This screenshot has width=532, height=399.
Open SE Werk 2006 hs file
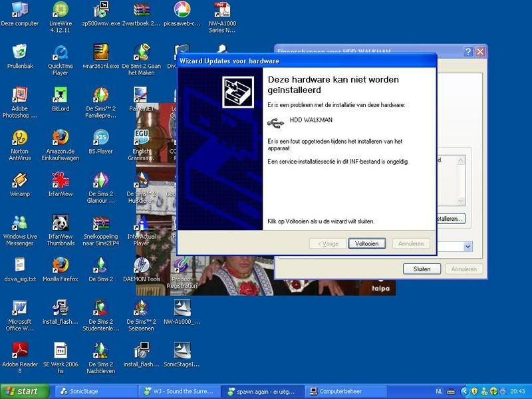coord(61,358)
